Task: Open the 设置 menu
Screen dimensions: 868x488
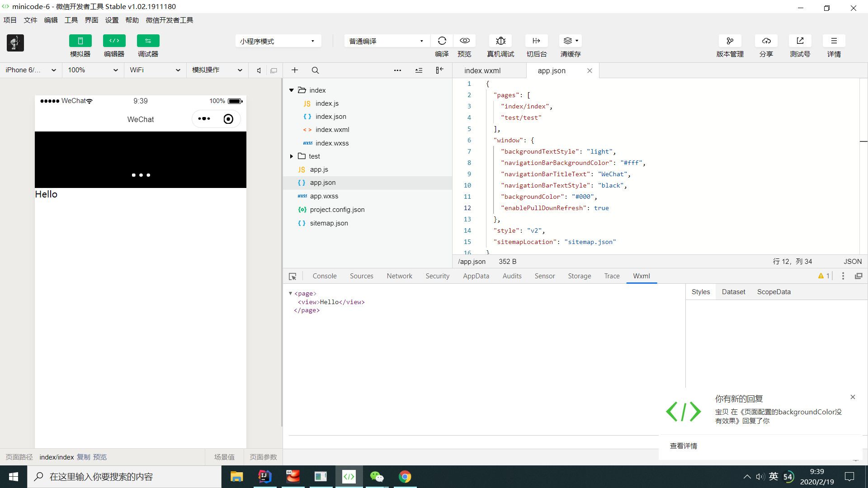Action: [x=112, y=20]
